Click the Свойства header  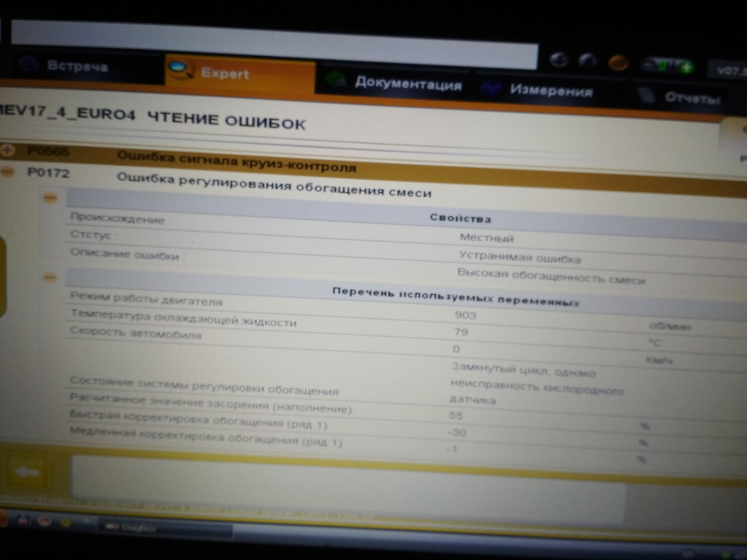coord(460,218)
